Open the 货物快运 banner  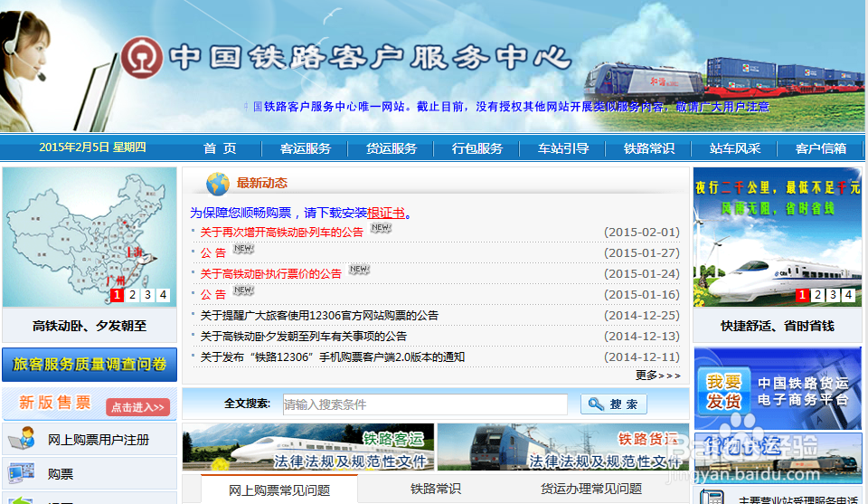click(x=778, y=459)
